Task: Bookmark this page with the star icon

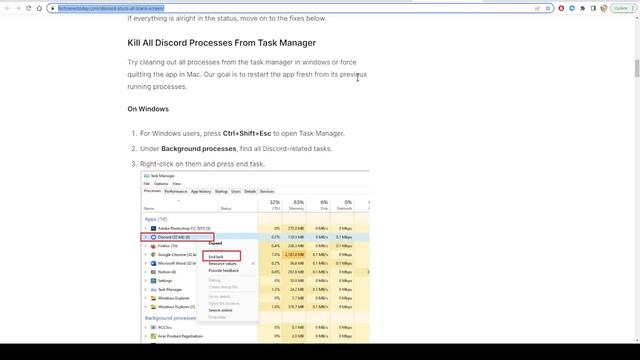Action: [x=548, y=8]
